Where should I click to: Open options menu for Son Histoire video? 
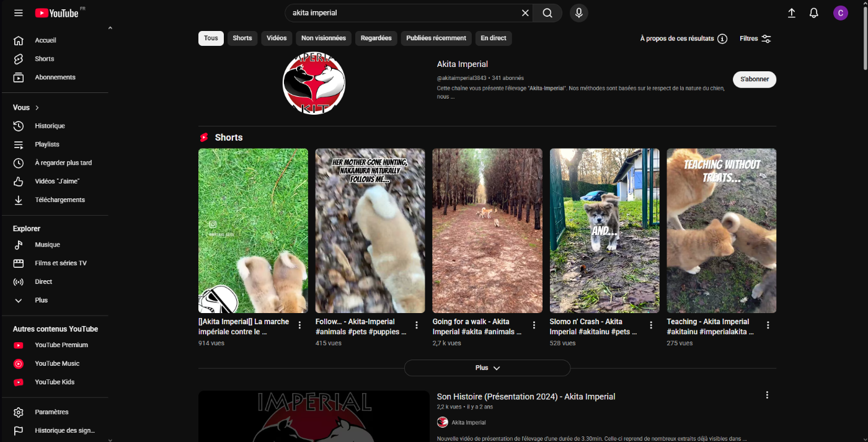(x=767, y=395)
